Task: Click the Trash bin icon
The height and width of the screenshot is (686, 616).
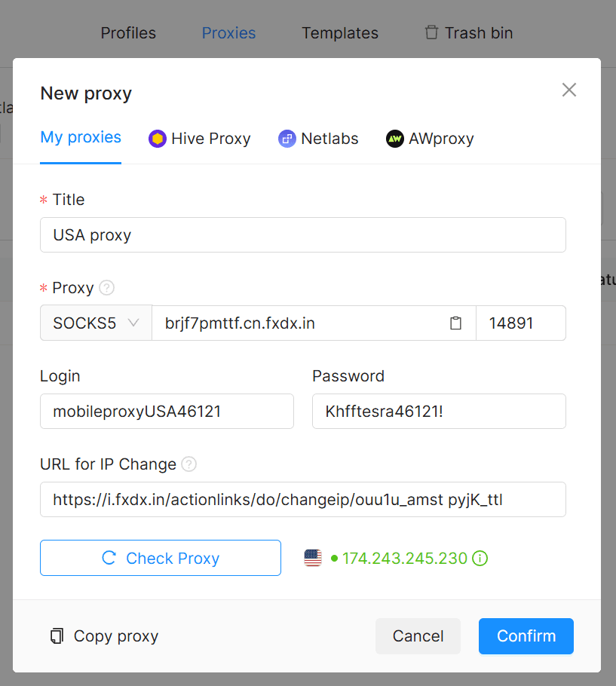Action: pos(431,32)
